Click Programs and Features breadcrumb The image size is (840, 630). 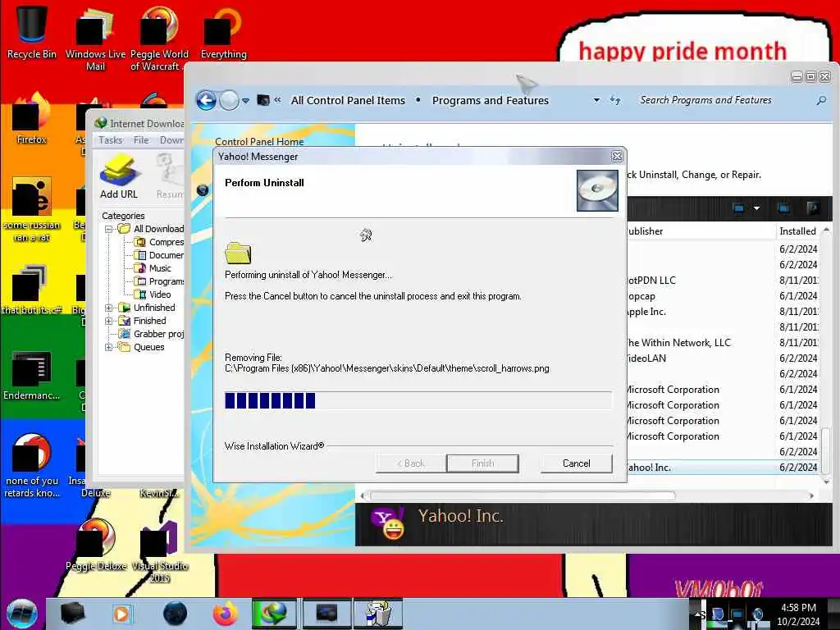[491, 100]
